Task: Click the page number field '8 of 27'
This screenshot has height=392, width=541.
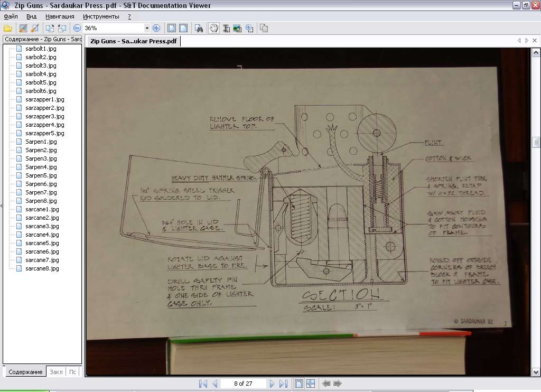Action: click(243, 384)
